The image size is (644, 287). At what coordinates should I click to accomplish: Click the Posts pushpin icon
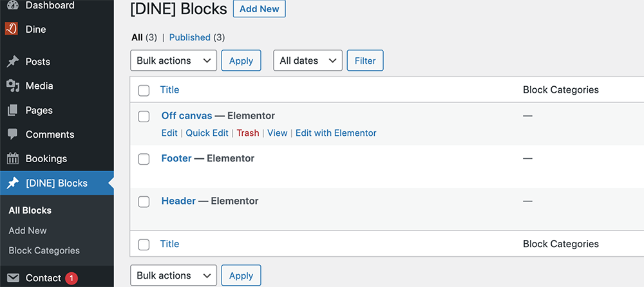pyautogui.click(x=13, y=62)
